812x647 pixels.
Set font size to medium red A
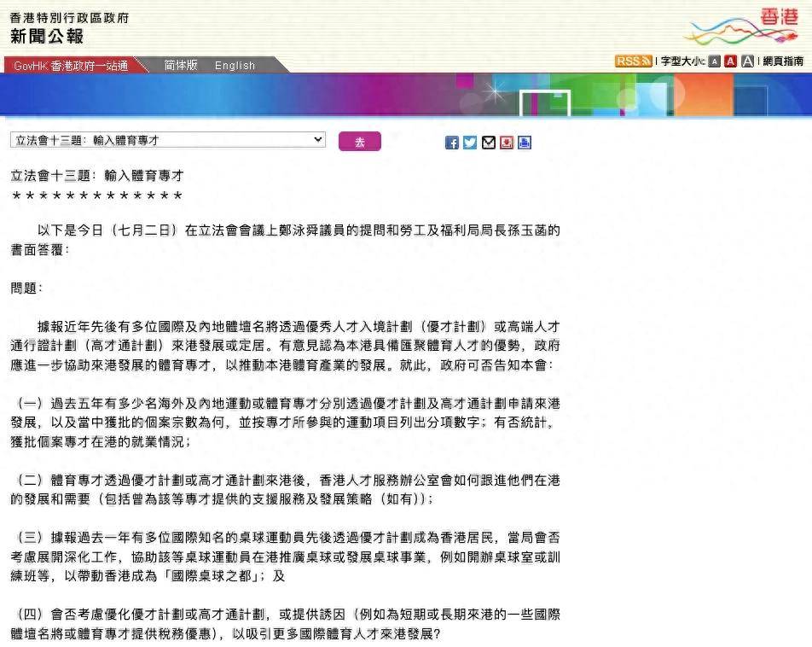pos(731,61)
